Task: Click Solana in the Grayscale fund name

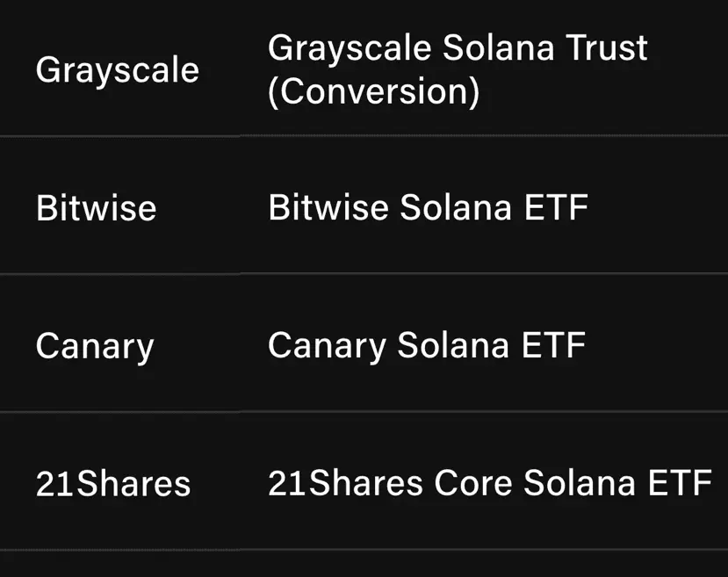Action: click(498, 47)
